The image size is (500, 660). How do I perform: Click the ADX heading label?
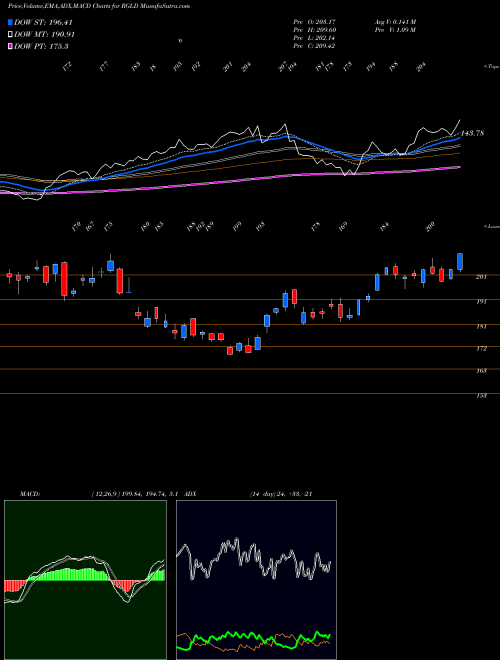(190, 494)
